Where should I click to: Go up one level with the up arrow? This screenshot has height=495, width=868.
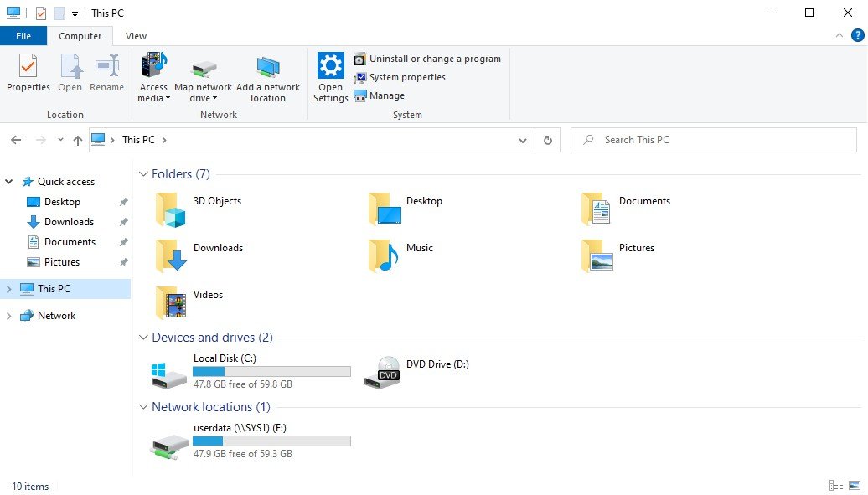click(x=77, y=140)
